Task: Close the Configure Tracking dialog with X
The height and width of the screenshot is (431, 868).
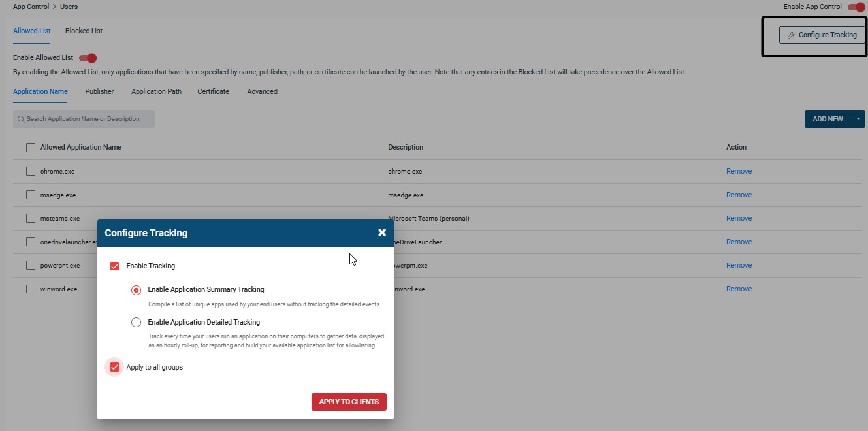Action: tap(382, 232)
